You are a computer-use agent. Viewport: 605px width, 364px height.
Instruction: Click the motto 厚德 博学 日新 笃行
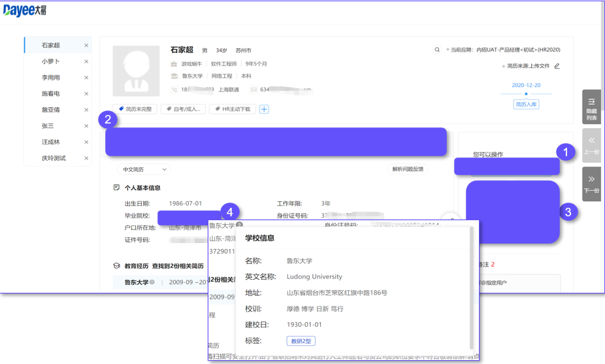(315, 309)
